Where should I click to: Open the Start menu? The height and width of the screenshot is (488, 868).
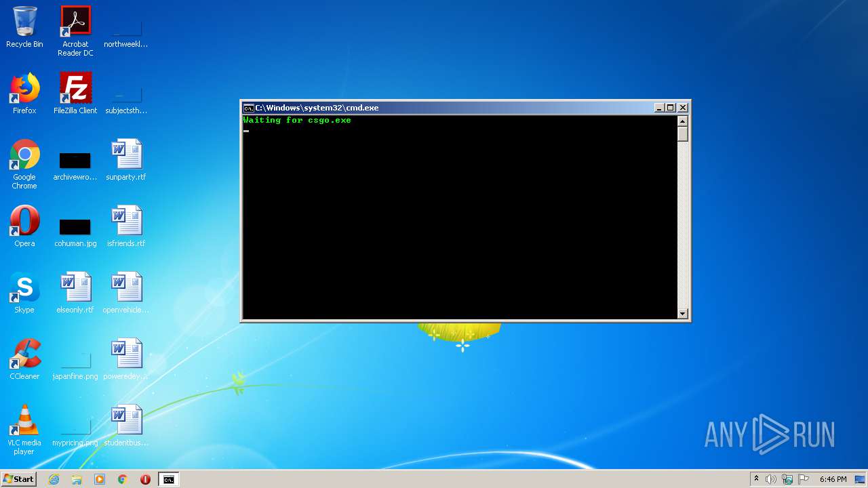tap(19, 479)
